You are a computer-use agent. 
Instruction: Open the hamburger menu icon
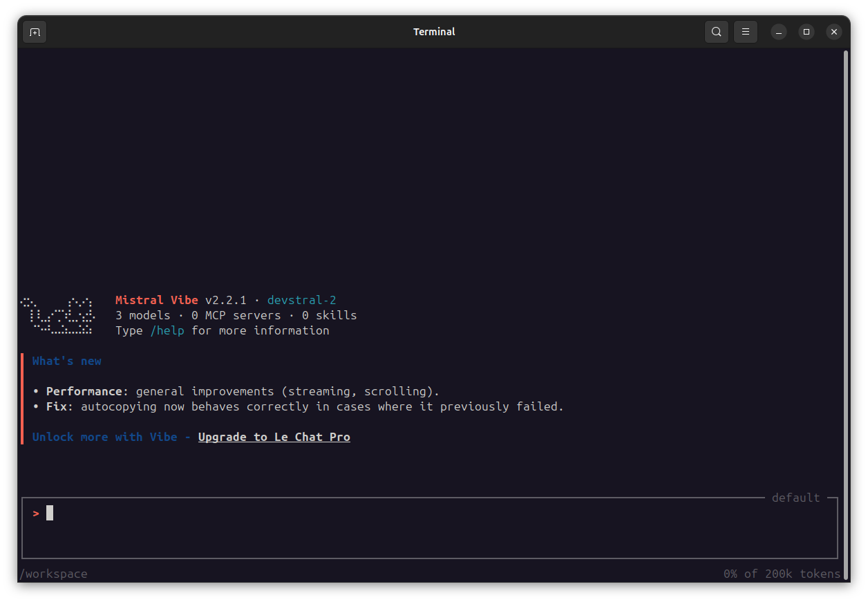745,31
